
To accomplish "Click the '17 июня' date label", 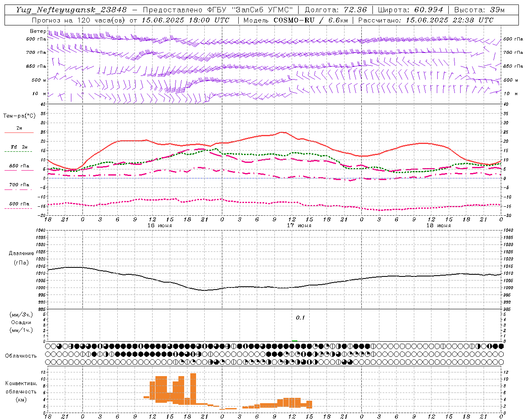I will 299,226.
